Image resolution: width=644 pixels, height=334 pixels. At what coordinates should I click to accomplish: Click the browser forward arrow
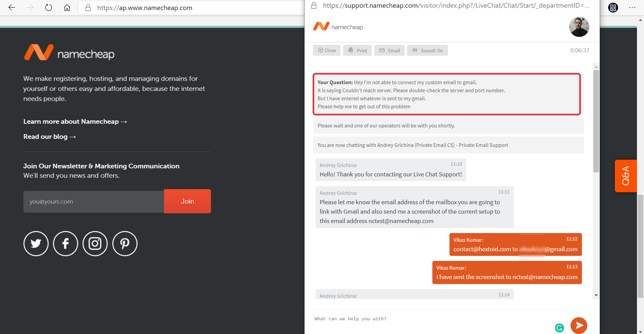[x=30, y=8]
